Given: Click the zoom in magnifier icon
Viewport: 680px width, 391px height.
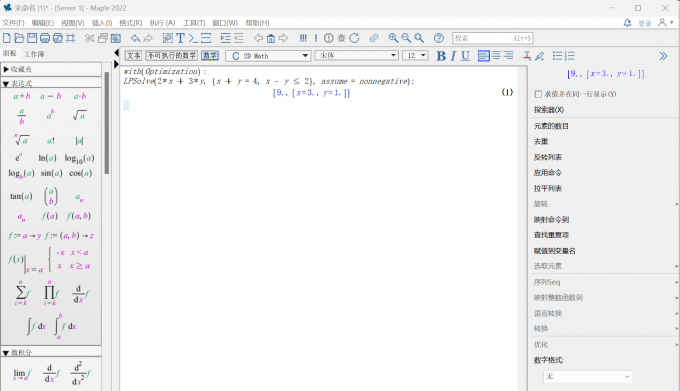Looking at the screenshot, I should coord(393,38).
